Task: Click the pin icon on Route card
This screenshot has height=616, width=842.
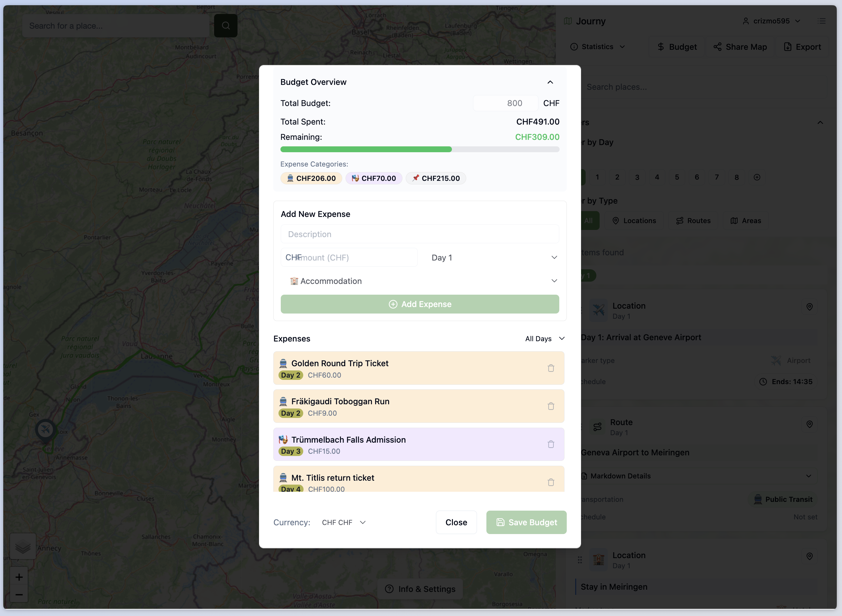Action: [x=809, y=424]
